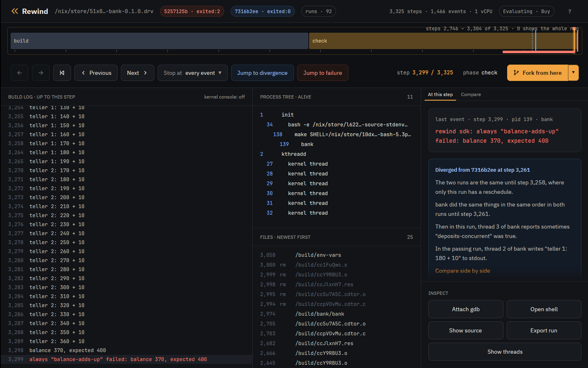Select log line 3,299 balance-adds-up failure

pos(127,359)
